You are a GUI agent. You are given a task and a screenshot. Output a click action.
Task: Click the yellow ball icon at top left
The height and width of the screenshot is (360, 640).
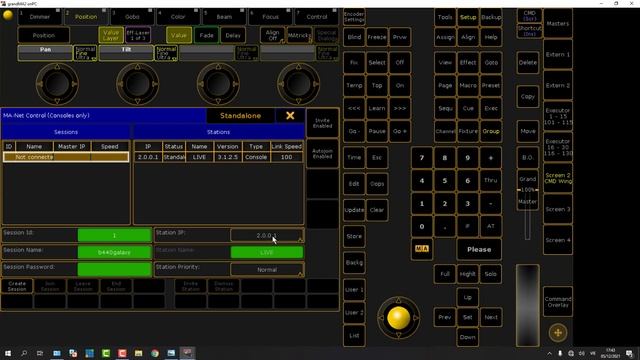pos(8,16)
